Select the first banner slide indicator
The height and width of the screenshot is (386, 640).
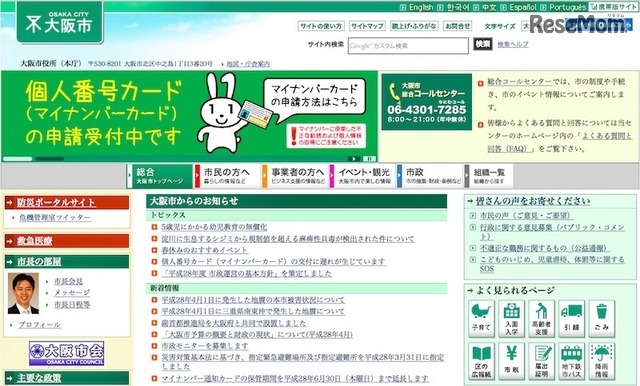18,159
